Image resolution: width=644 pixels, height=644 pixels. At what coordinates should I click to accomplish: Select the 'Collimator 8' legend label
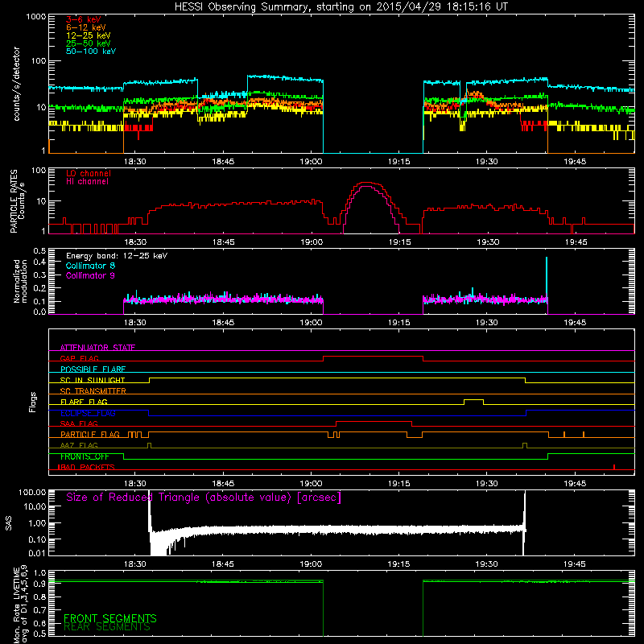coord(90,266)
